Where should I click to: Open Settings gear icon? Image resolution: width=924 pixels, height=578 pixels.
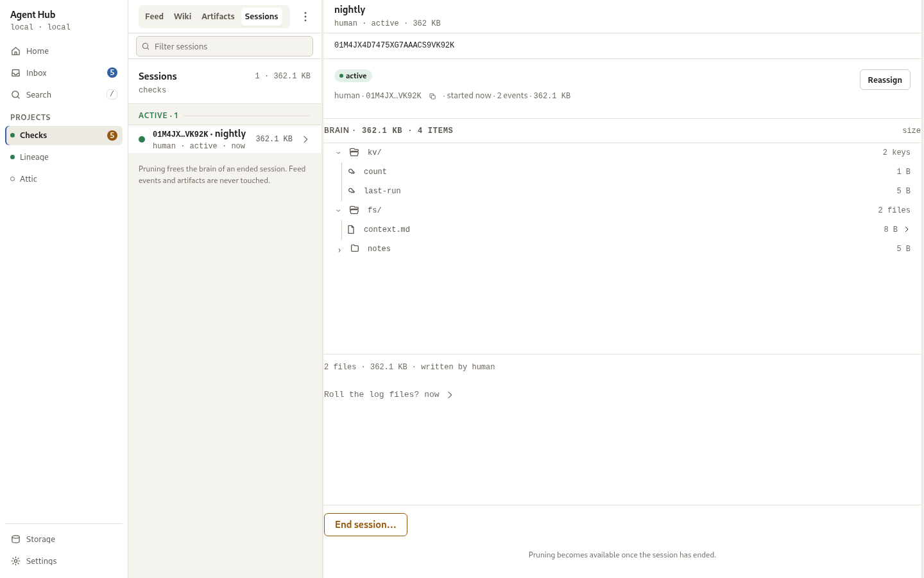(16, 561)
